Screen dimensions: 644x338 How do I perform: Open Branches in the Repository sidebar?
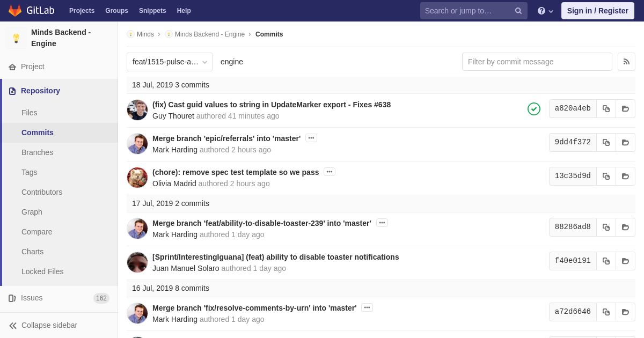(x=37, y=152)
